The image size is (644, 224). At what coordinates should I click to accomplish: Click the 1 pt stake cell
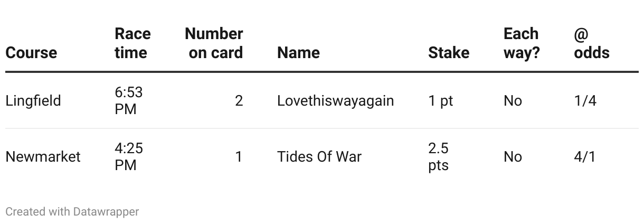(x=440, y=101)
